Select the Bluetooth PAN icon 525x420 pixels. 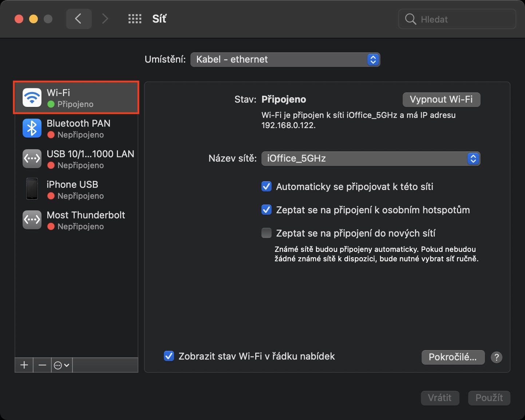click(32, 128)
